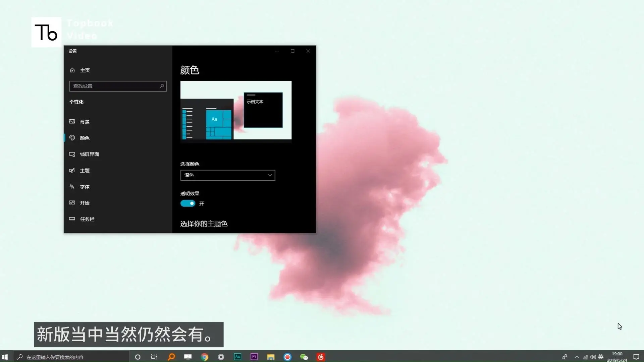Screen dimensions: 644x362
Task: Select 背景 (Background) in the sidebar
Action: [85, 121]
